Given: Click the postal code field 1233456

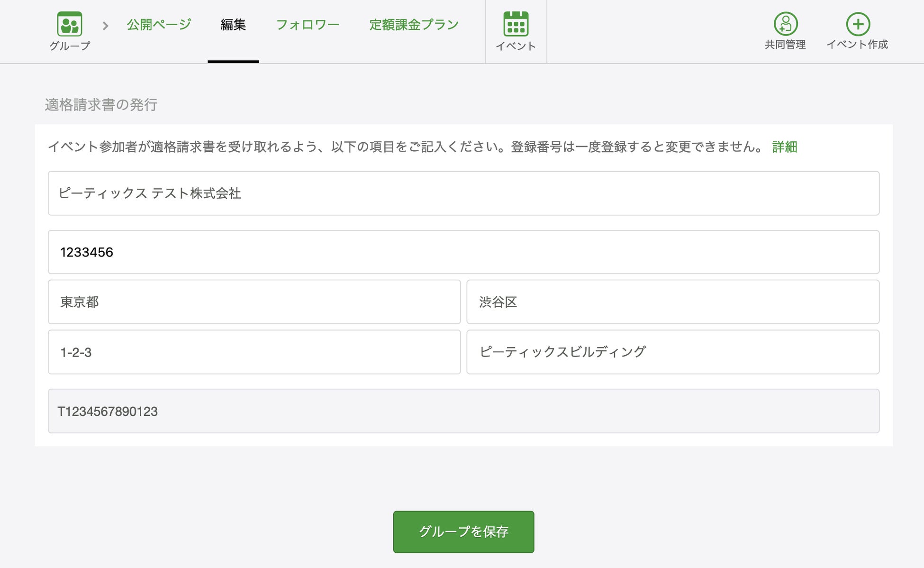Looking at the screenshot, I should 463,252.
